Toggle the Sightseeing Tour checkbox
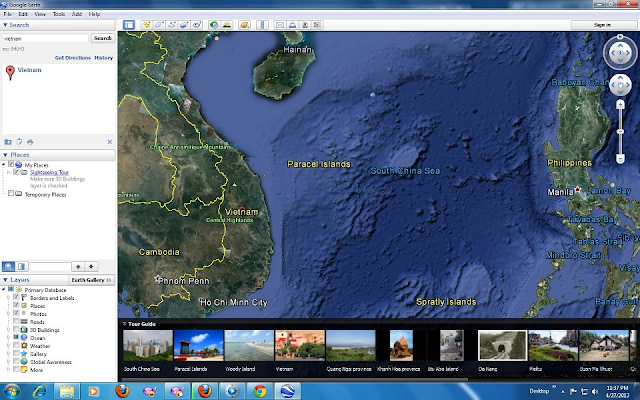 click(16, 172)
